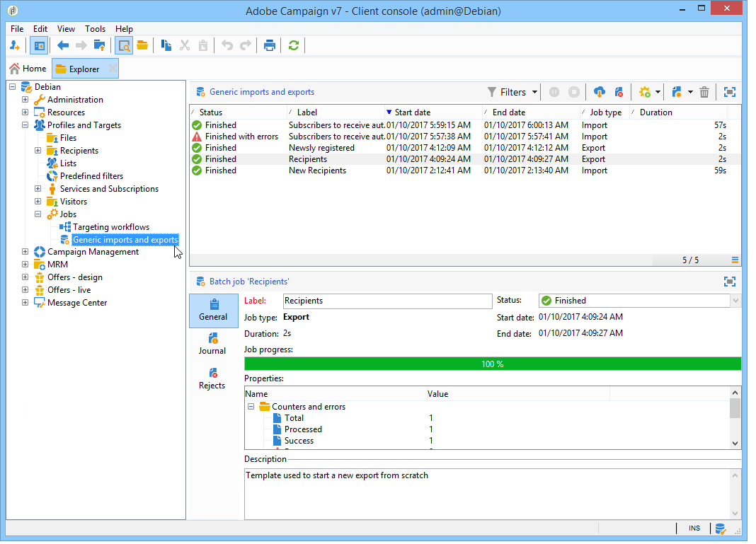Select the Predefined filters tree item
The height and width of the screenshot is (544, 756).
(x=91, y=176)
